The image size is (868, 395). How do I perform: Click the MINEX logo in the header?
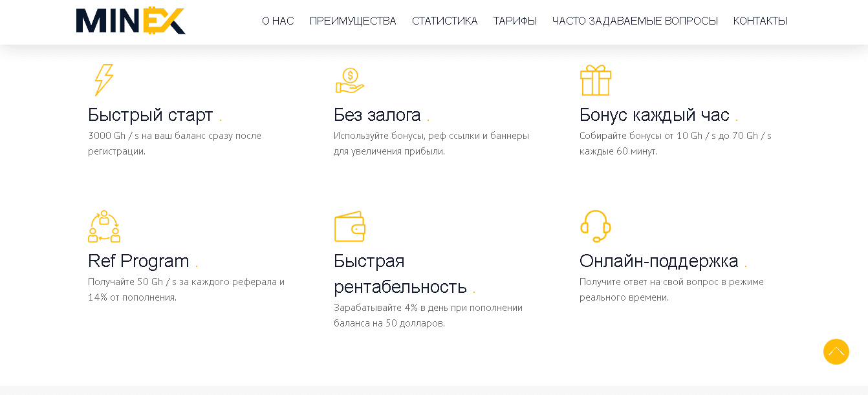coord(130,21)
